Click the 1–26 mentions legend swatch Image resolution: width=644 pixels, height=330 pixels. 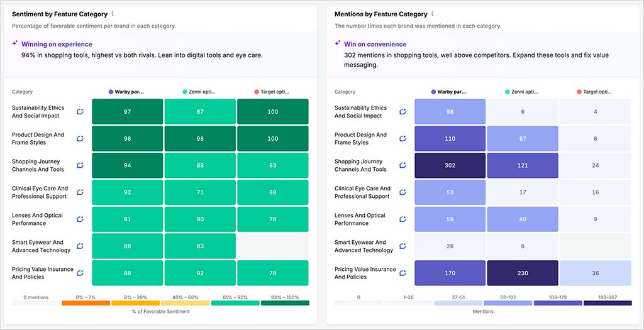(x=408, y=303)
